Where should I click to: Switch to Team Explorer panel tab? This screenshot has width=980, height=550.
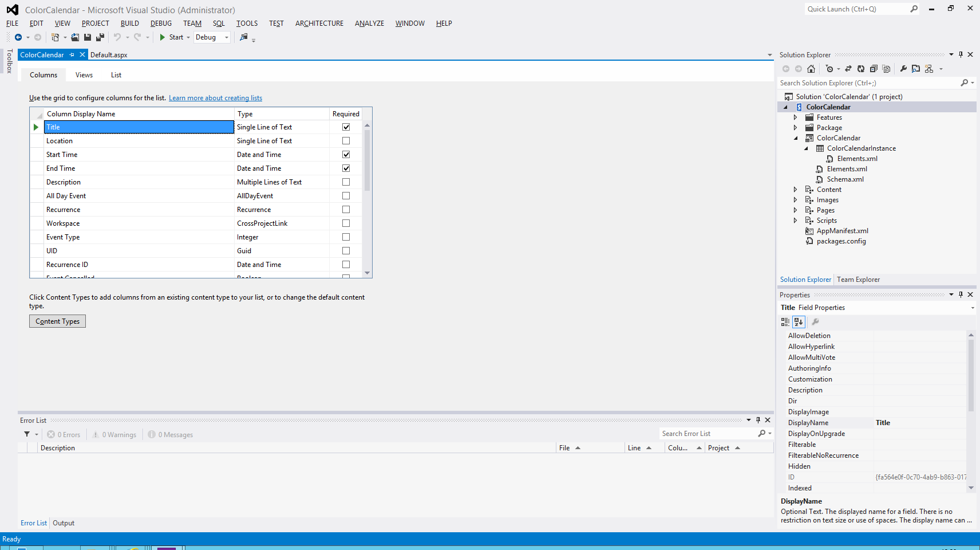coord(858,280)
